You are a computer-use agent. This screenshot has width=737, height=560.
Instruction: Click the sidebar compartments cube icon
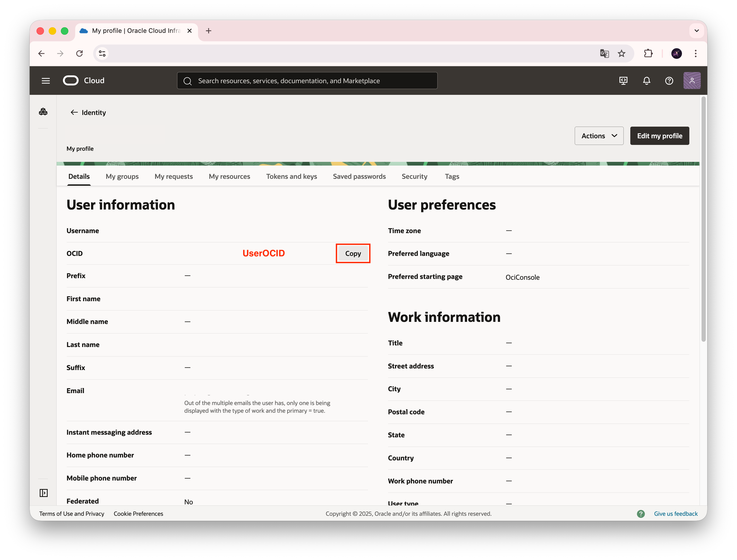tap(43, 112)
